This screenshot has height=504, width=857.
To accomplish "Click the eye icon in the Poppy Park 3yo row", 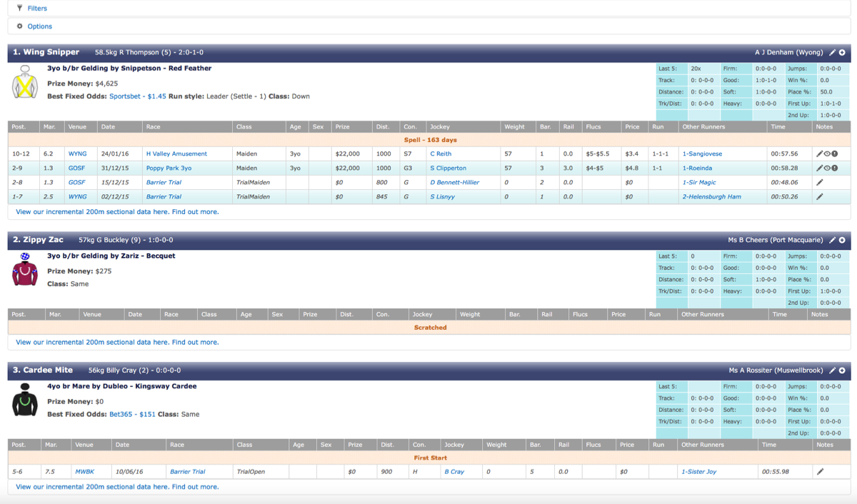I will pos(827,168).
